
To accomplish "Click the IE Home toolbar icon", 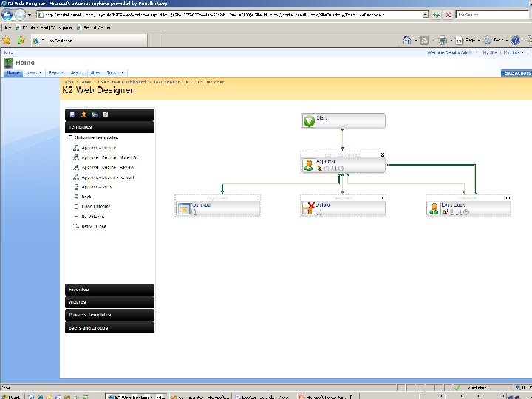I will (407, 41).
